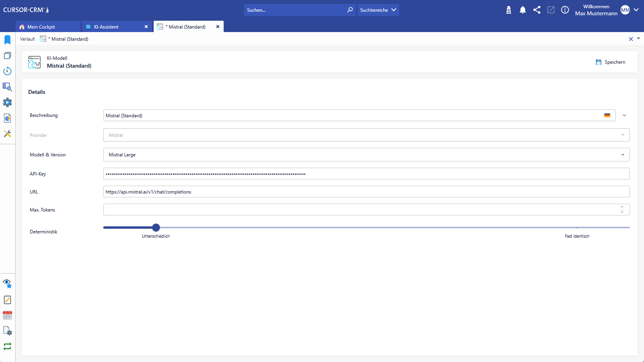This screenshot has width=644, height=362.
Task: Click the Deterministik slider handle
Action: (x=156, y=228)
